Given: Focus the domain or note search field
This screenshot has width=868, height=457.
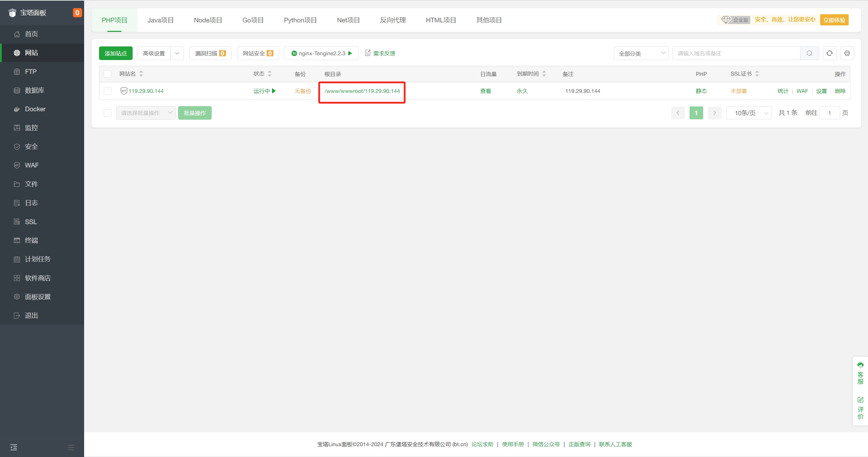Looking at the screenshot, I should (736, 53).
